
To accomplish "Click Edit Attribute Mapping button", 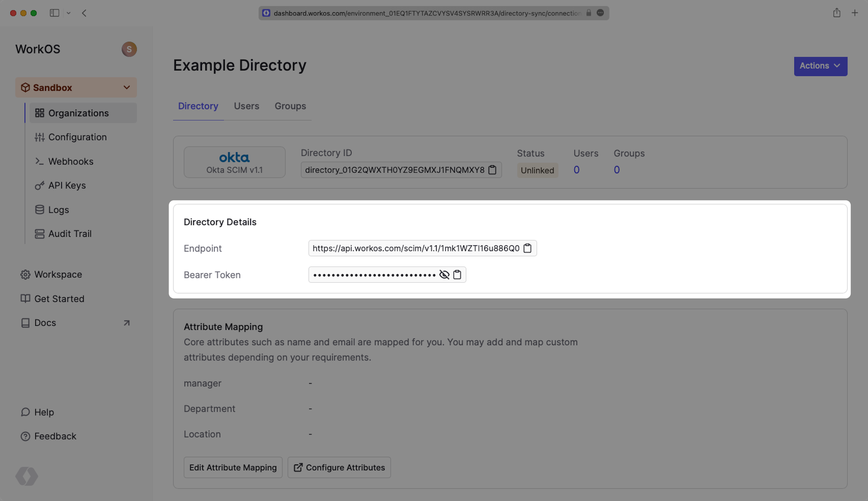I will coord(233,468).
